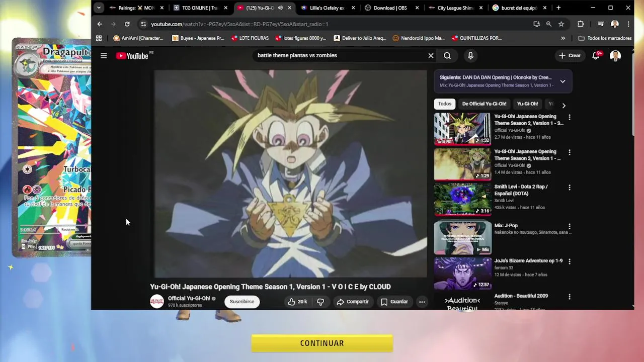The width and height of the screenshot is (644, 362).
Task: Open the tab search dropdown arrow
Action: 99,8
